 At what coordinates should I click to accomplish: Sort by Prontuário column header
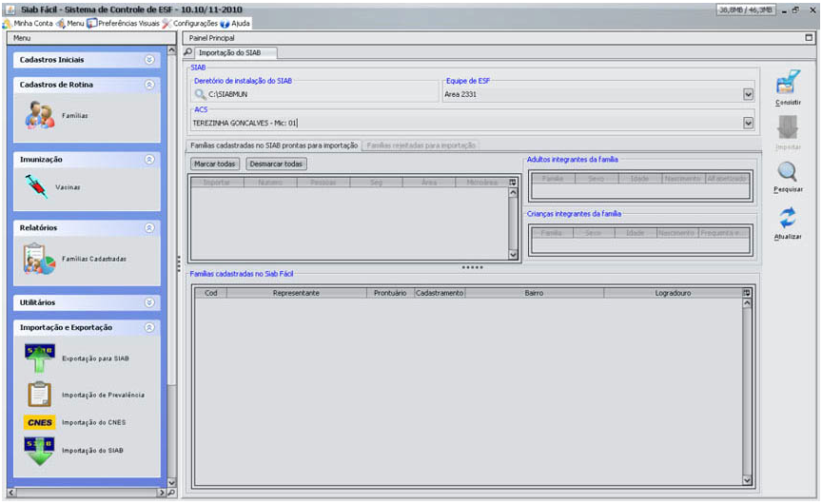pos(390,293)
